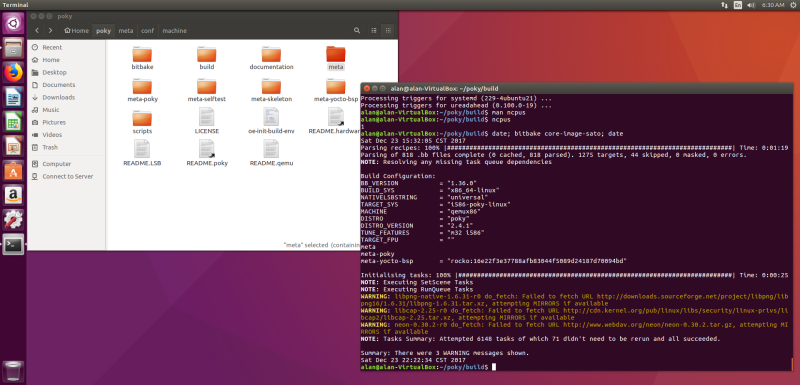
Task: Open the keyboard language indicator
Action: 738,5
